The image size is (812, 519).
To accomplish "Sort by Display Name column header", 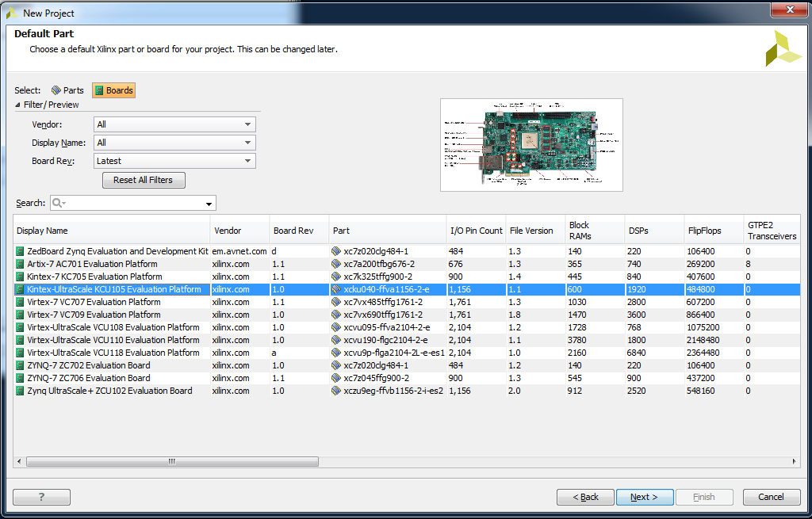I will (x=111, y=231).
